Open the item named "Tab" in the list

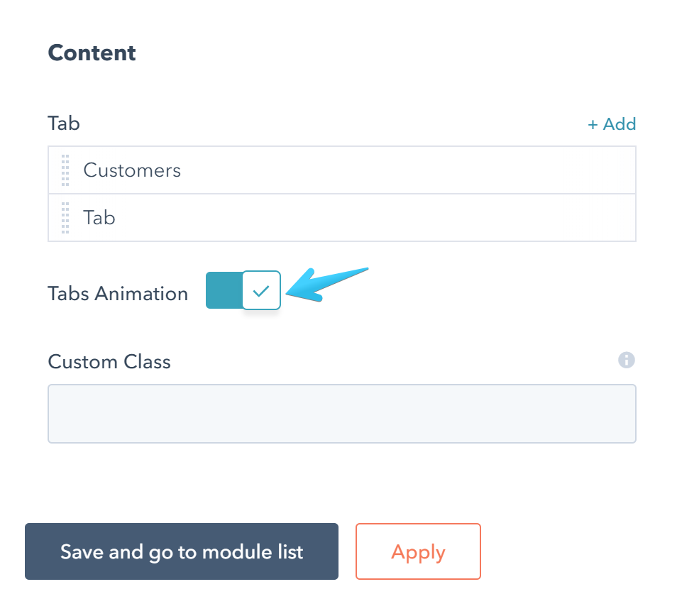[99, 218]
